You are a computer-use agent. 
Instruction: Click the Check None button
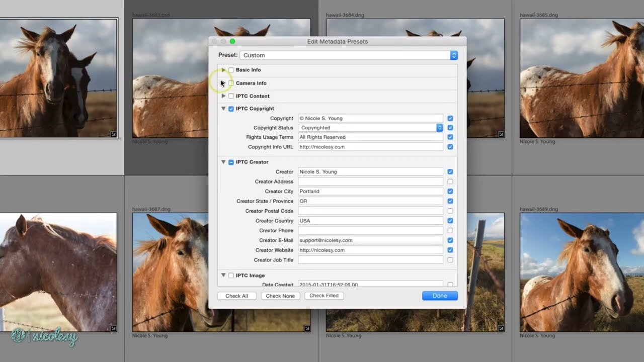(x=280, y=296)
